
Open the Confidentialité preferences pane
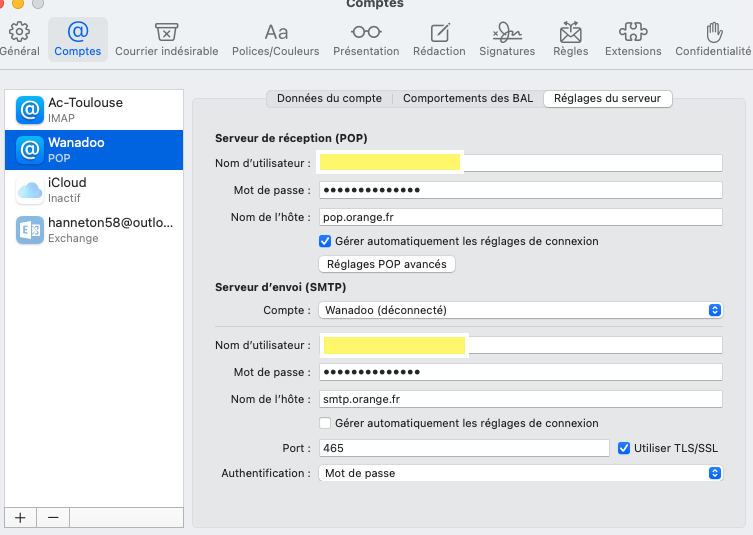point(713,39)
